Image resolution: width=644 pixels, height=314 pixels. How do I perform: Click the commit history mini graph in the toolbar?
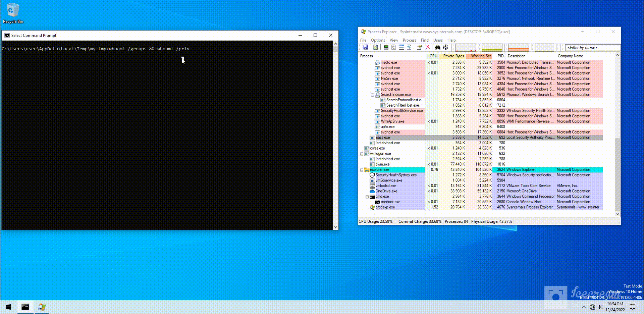click(x=492, y=48)
